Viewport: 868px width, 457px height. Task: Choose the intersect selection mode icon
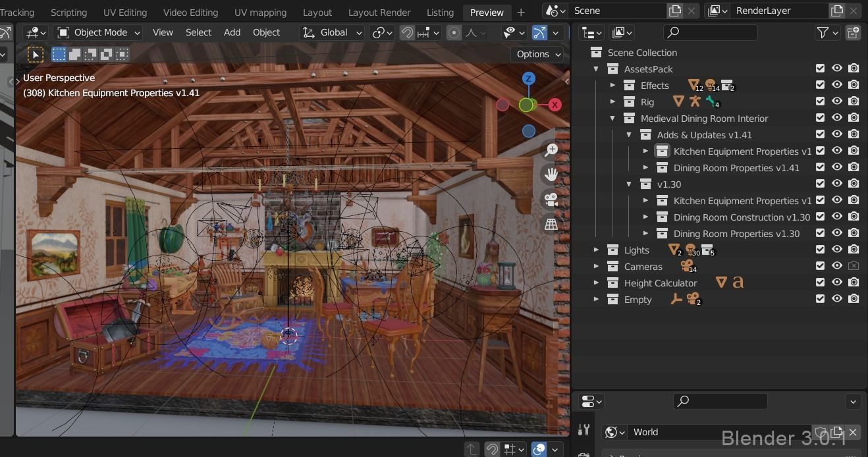(122, 55)
